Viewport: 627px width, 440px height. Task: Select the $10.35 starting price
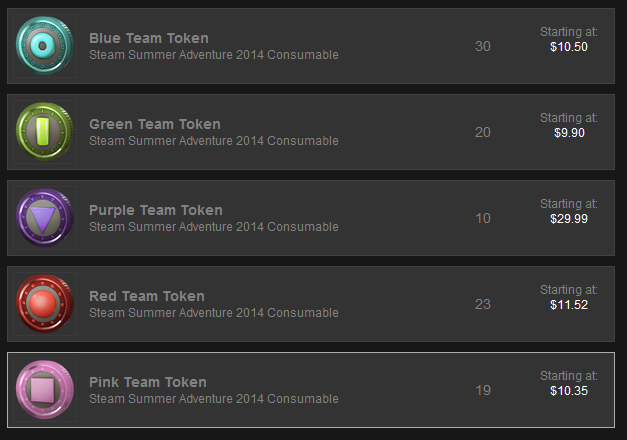pyautogui.click(x=569, y=391)
